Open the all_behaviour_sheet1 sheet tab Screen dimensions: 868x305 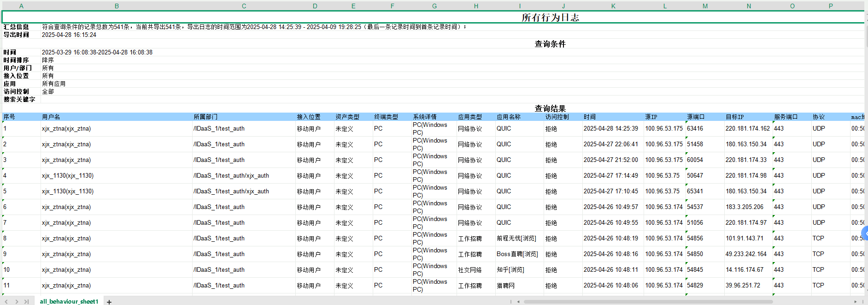coord(69,302)
